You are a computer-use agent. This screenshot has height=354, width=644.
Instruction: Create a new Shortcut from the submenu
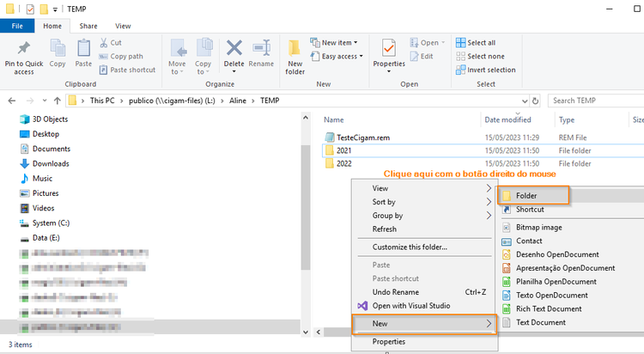pos(530,210)
